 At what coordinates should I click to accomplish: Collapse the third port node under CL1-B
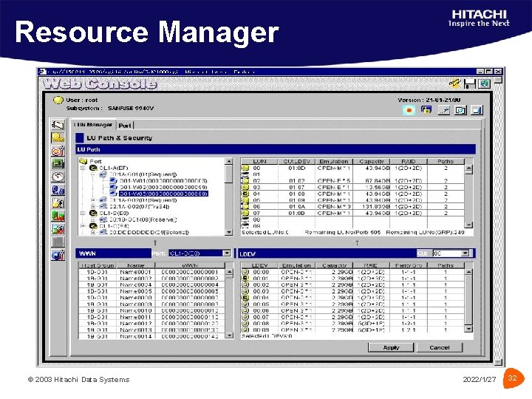pos(83,226)
